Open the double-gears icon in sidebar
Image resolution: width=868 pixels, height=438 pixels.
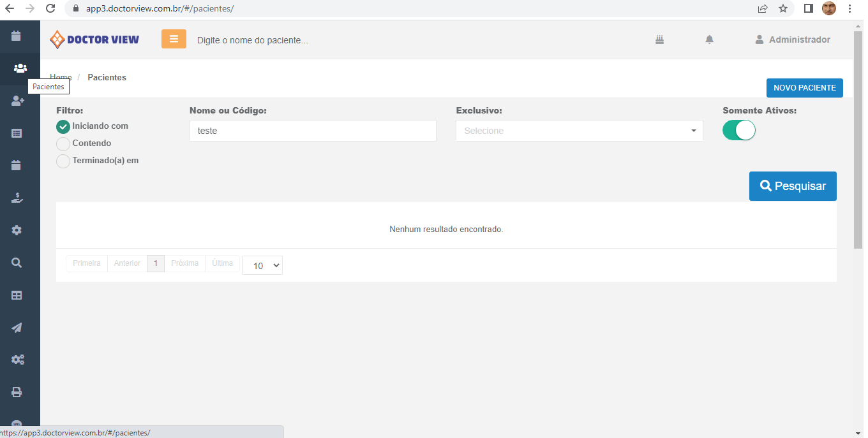[18, 360]
